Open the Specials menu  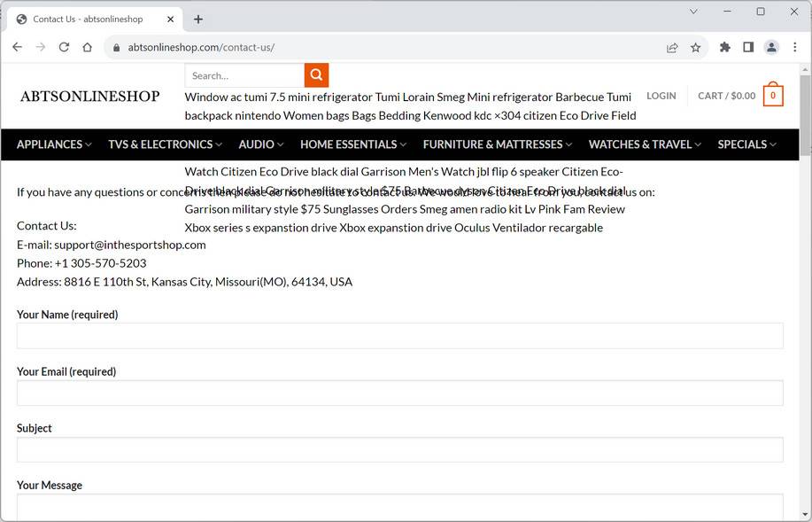pos(747,144)
